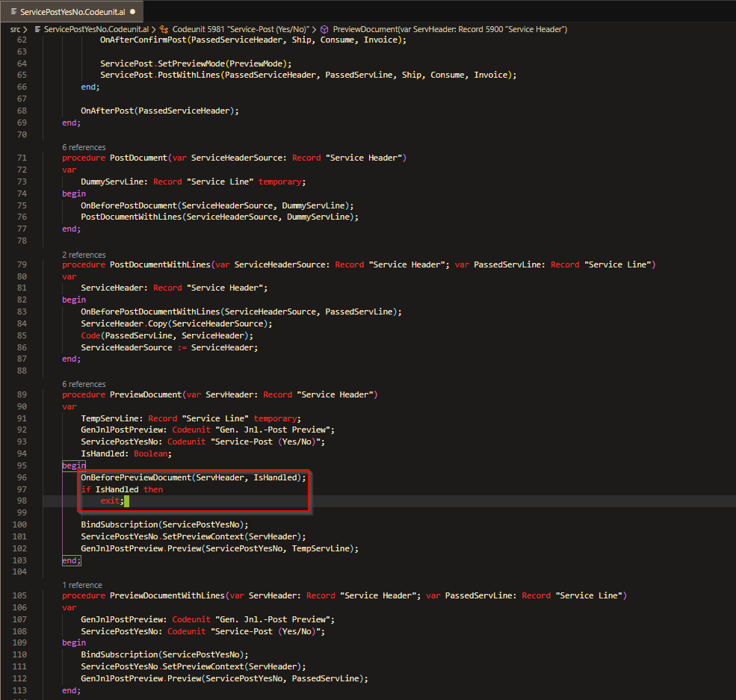
Task: Click "6 references" above PostDocument procedure
Action: pyautogui.click(x=84, y=147)
